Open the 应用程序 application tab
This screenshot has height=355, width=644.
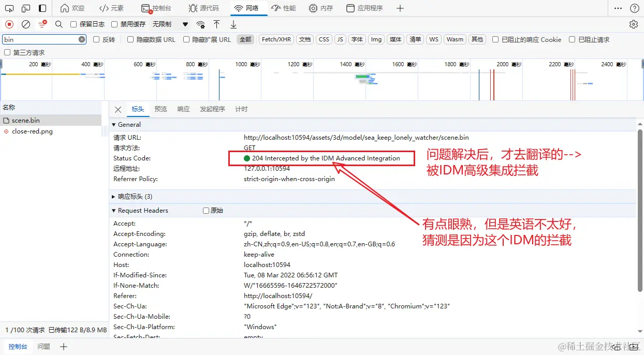pyautogui.click(x=364, y=8)
